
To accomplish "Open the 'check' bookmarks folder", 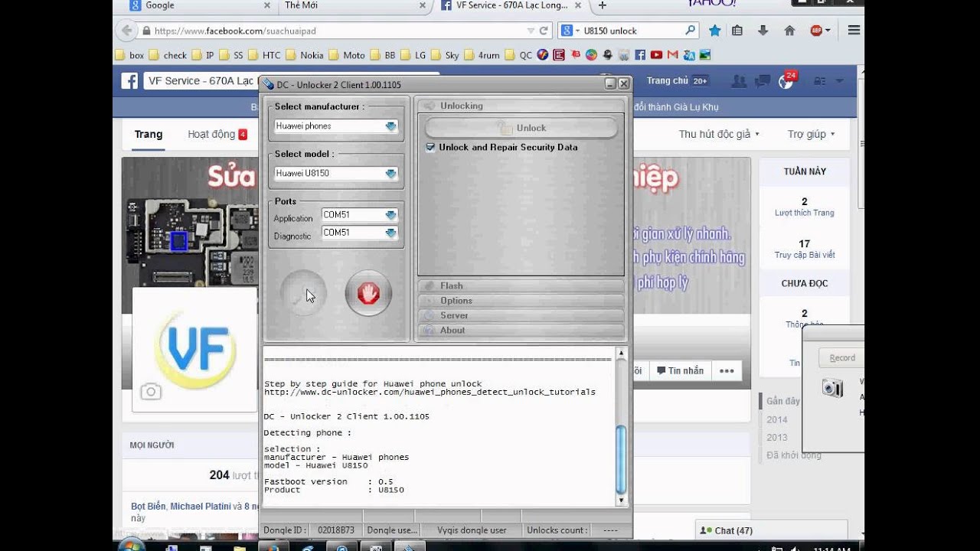I will [x=168, y=55].
